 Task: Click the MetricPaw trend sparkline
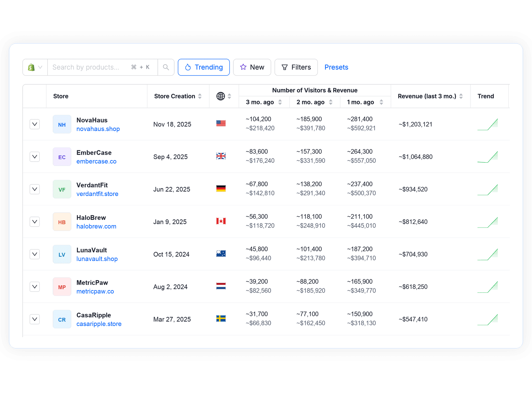488,287
